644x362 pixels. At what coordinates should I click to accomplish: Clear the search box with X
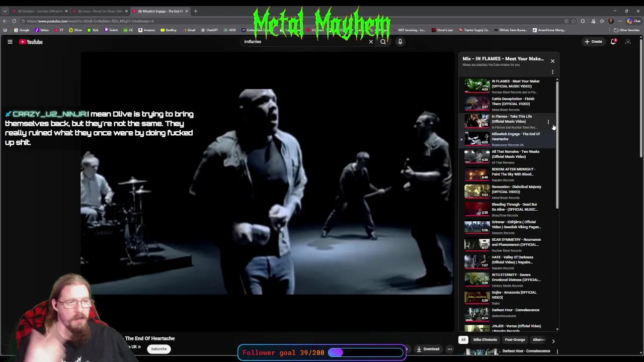(x=371, y=42)
